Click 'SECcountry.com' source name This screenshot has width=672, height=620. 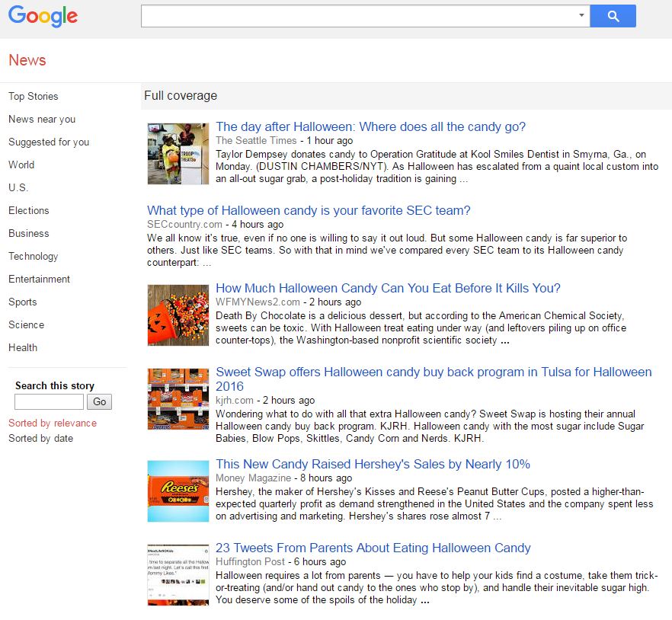coord(184,224)
